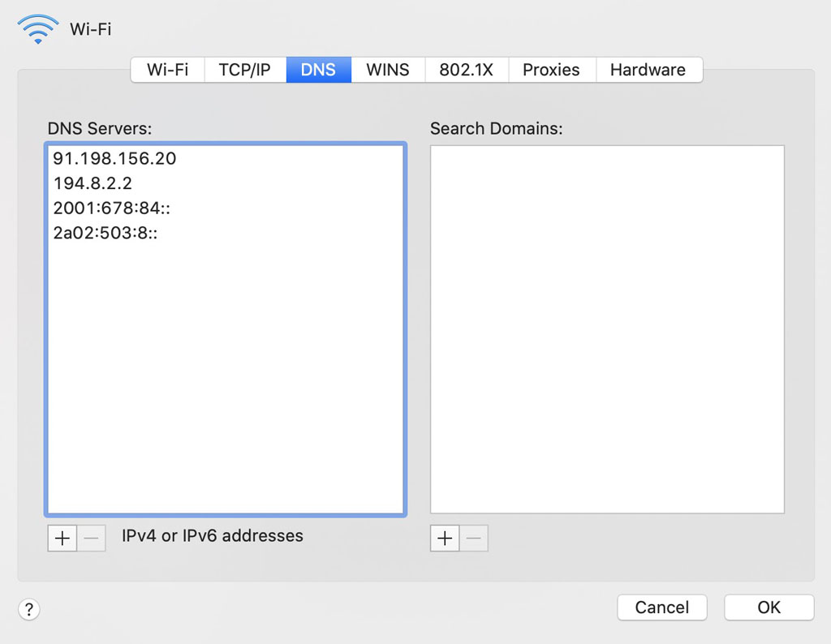831x644 pixels.
Task: Add a search domain with plus button
Action: 445,538
